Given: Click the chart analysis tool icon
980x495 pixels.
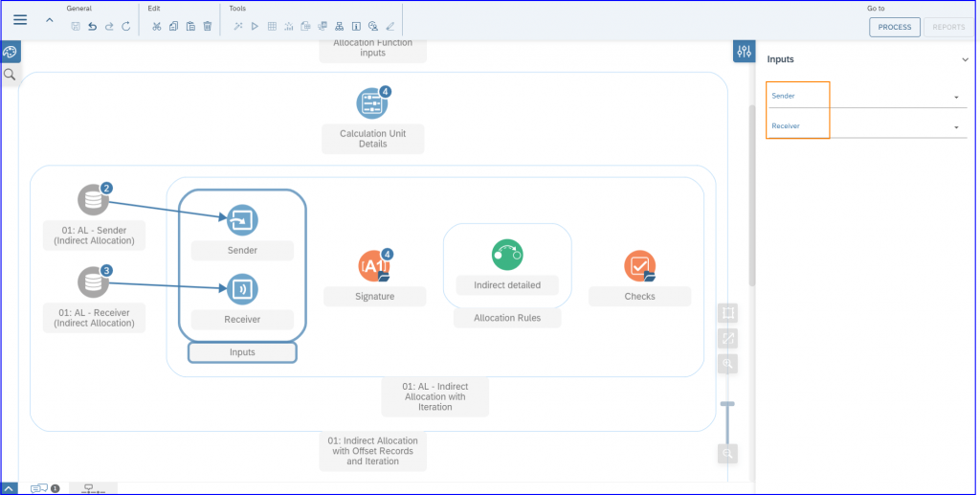Looking at the screenshot, I should pos(289,26).
